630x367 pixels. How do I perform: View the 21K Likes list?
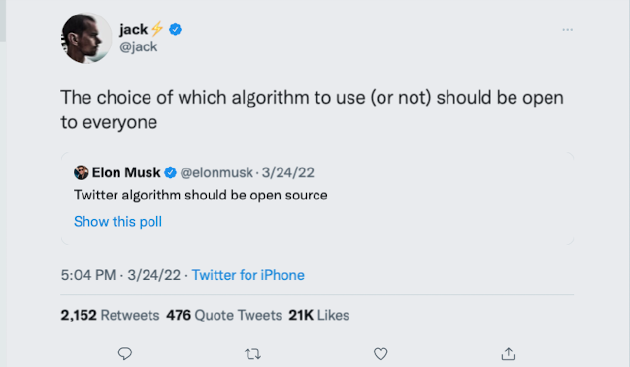click(319, 315)
